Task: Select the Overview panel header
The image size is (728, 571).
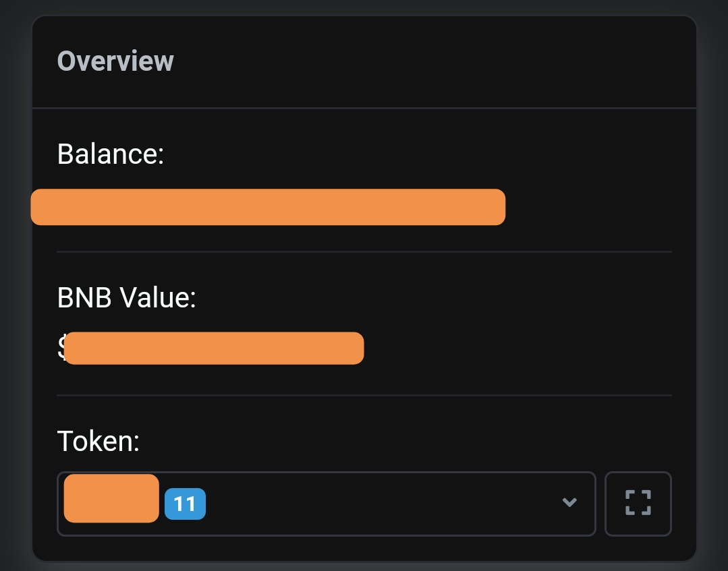Action: (x=115, y=61)
